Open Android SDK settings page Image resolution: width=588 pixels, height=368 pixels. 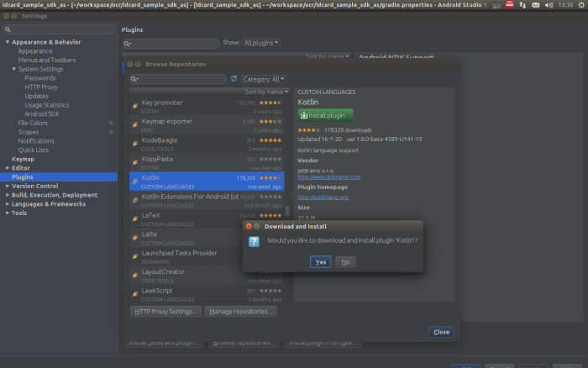[42, 114]
